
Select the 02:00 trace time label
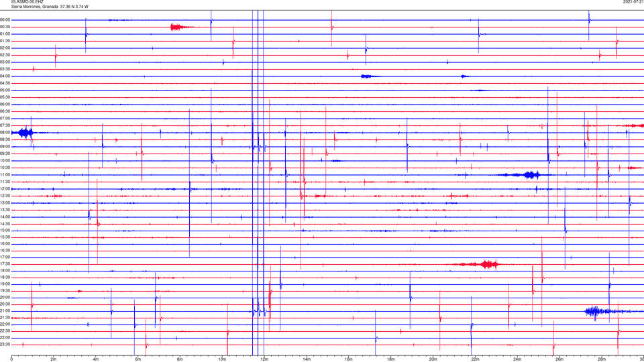[5, 48]
